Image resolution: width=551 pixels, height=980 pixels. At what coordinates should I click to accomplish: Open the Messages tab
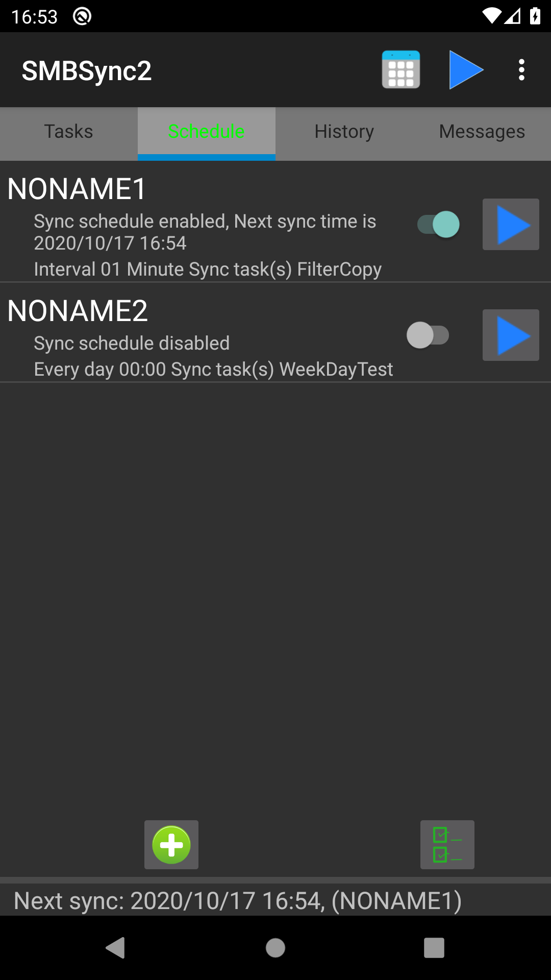pyautogui.click(x=482, y=132)
